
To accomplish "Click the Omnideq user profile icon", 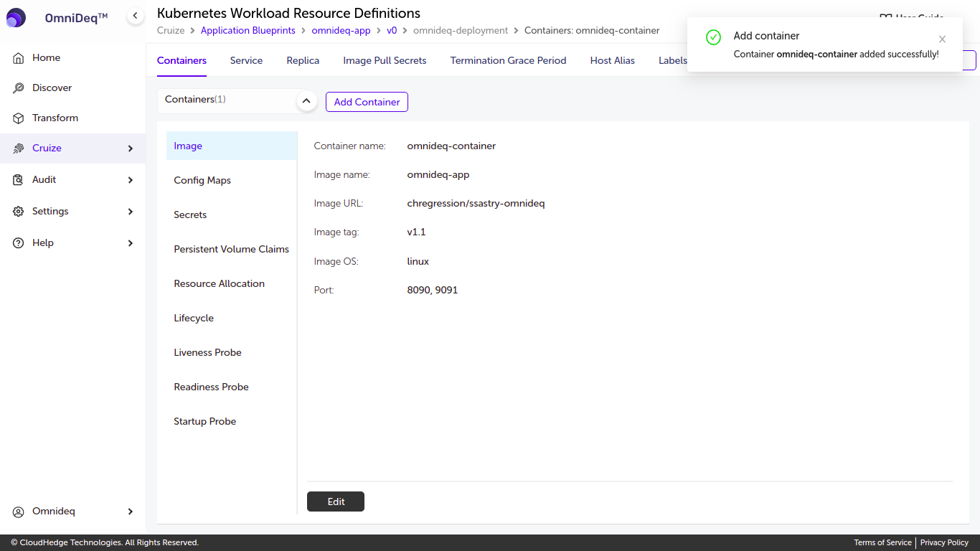I will coord(19,512).
